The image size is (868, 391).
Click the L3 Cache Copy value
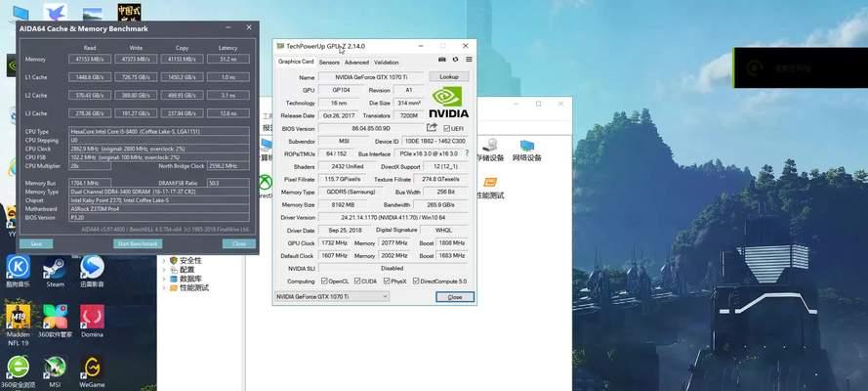183,113
